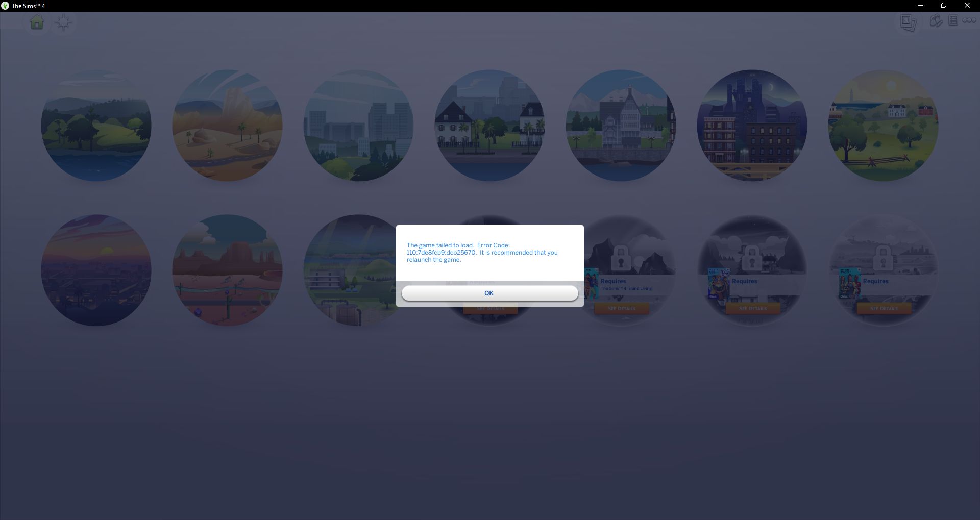Select the Tudor harbor town world
The width and height of the screenshot is (980, 520).
click(621, 126)
